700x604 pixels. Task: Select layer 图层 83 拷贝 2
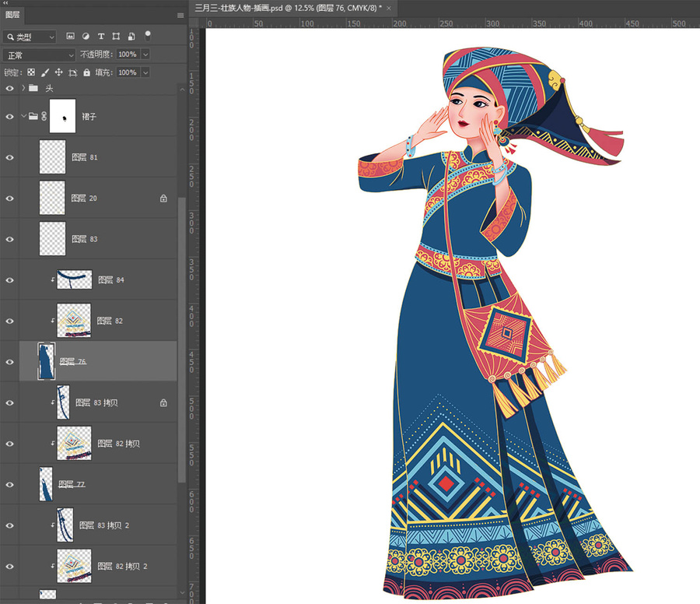pyautogui.click(x=98, y=525)
